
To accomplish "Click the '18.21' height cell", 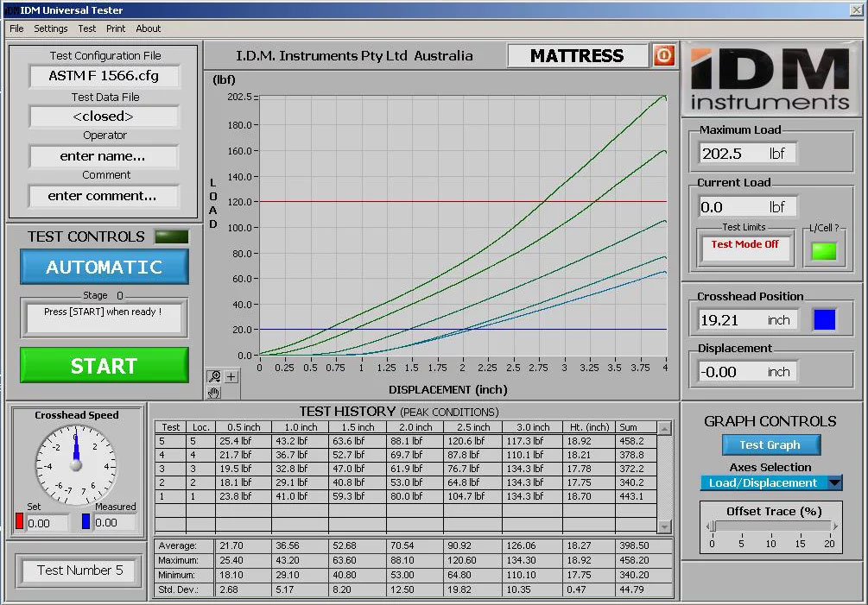I will 588,455.
